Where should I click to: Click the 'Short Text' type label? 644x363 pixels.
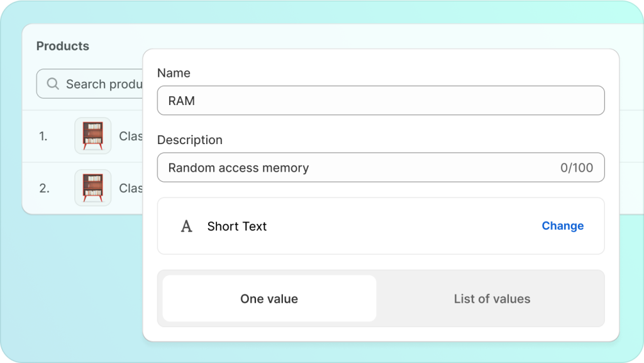[237, 226]
